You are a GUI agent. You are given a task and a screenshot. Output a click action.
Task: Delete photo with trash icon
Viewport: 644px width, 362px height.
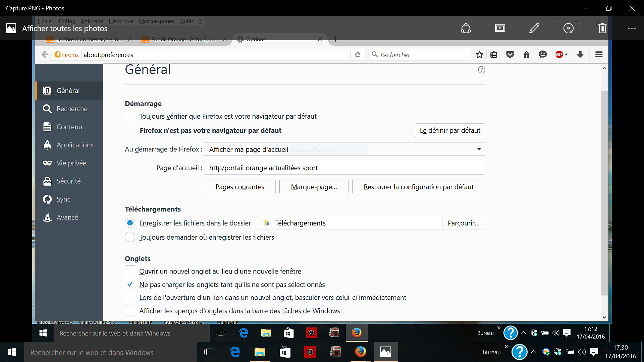(x=602, y=28)
